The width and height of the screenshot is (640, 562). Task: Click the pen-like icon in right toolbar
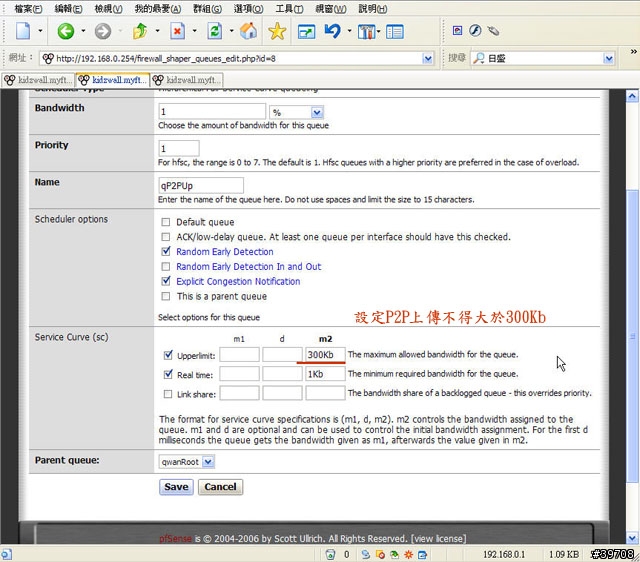pyautogui.click(x=493, y=30)
